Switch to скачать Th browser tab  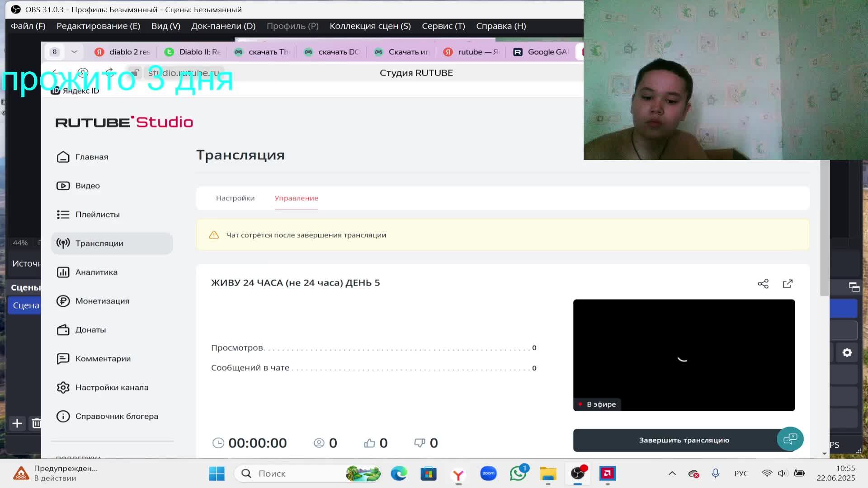262,52
